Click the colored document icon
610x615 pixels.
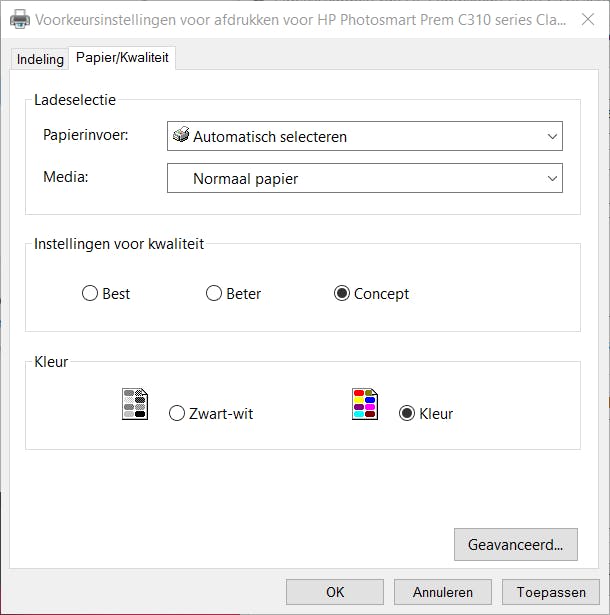pyautogui.click(x=365, y=404)
